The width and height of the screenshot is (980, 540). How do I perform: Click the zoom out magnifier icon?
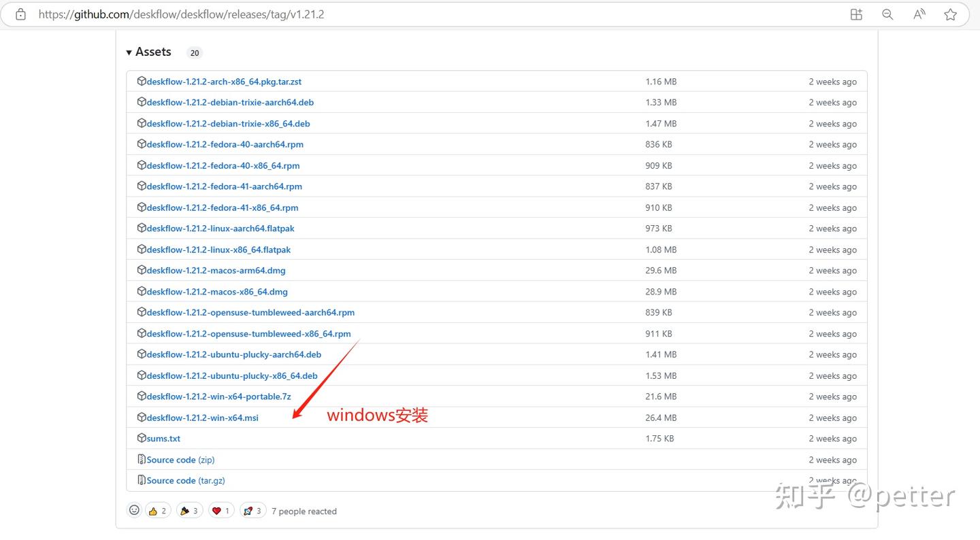point(887,14)
